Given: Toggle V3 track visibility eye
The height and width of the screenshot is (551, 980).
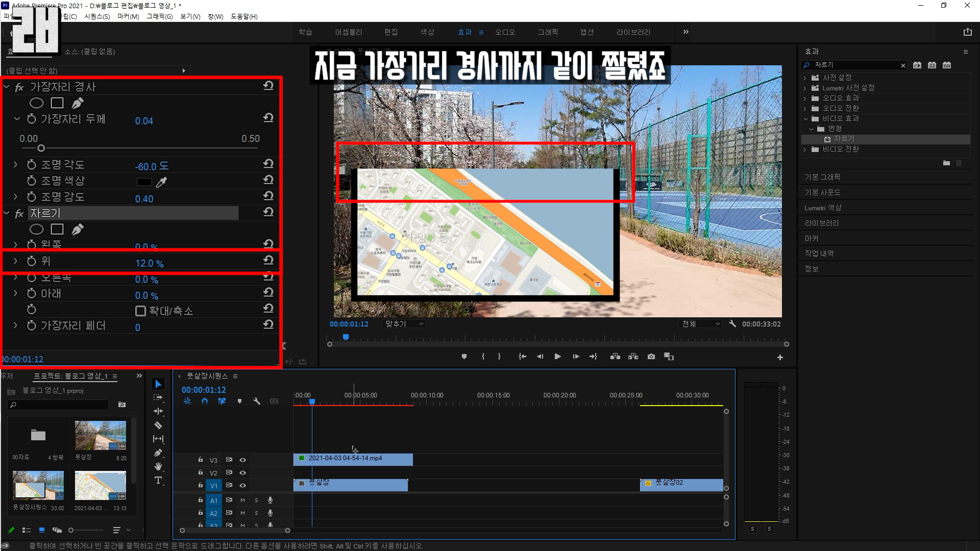Looking at the screenshot, I should tap(243, 460).
